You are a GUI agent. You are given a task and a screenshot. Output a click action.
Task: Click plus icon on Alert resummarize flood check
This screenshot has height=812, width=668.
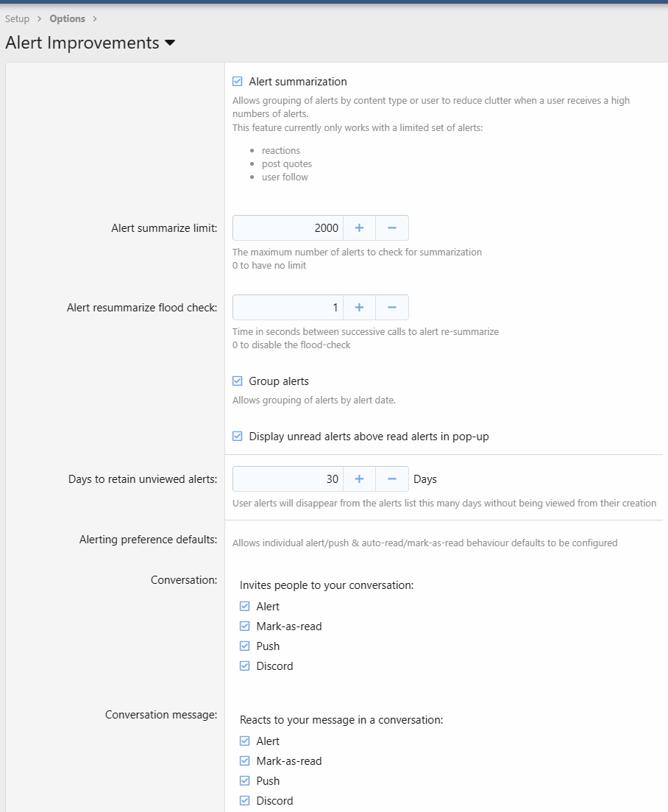tap(359, 307)
